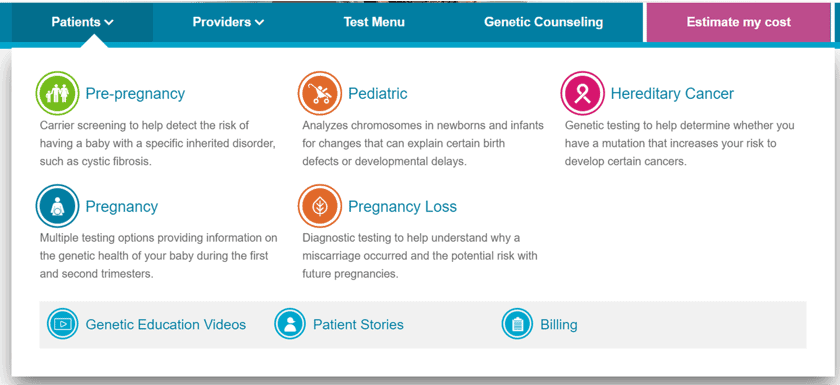Open the Patient Stories text link

point(358,324)
